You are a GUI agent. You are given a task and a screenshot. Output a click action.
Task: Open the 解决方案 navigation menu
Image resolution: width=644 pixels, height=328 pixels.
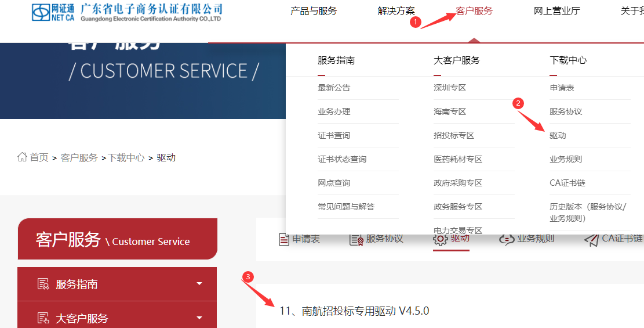(x=396, y=11)
